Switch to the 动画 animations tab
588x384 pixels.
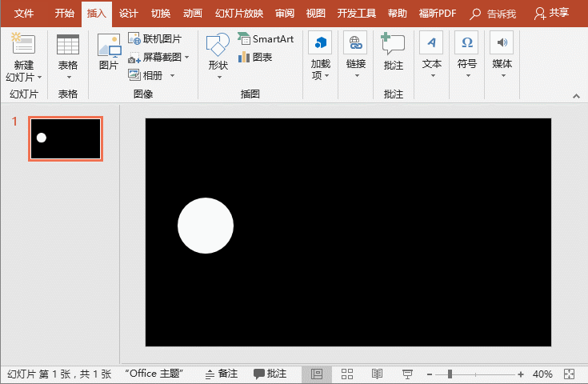click(193, 14)
